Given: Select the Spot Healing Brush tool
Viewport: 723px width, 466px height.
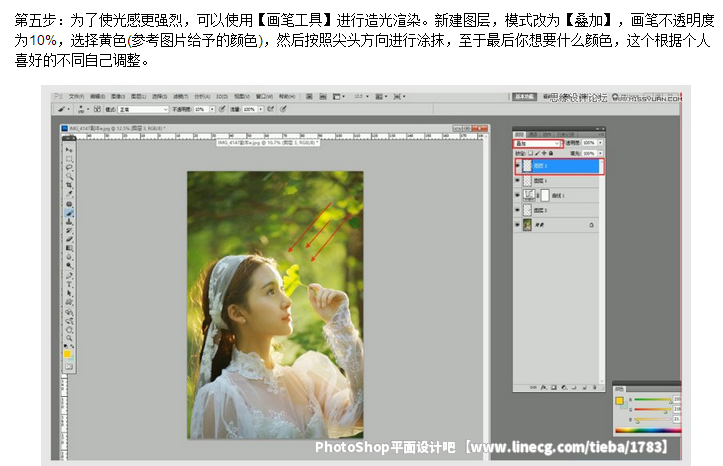Looking at the screenshot, I should pos(69,204).
